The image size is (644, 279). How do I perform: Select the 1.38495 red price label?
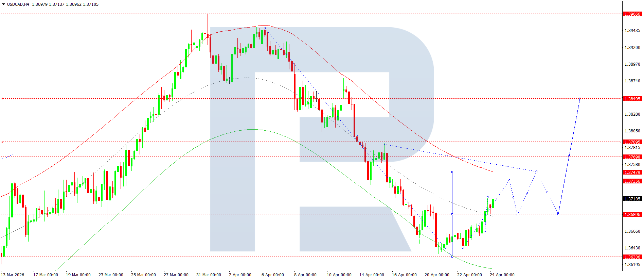click(632, 99)
